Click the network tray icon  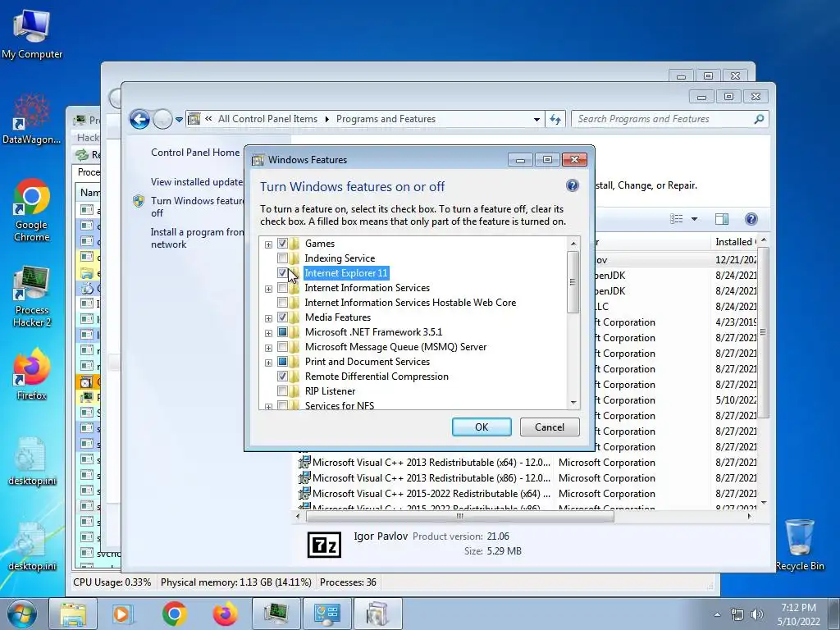point(737,614)
